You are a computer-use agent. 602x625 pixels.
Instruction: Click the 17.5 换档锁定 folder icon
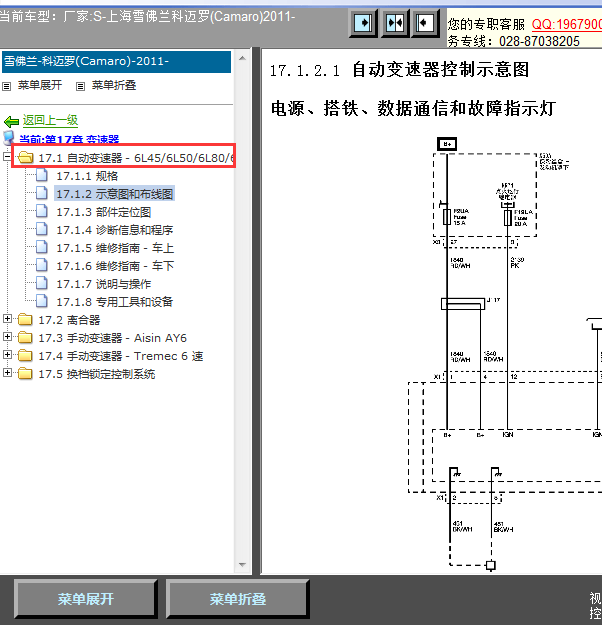[x=25, y=373]
